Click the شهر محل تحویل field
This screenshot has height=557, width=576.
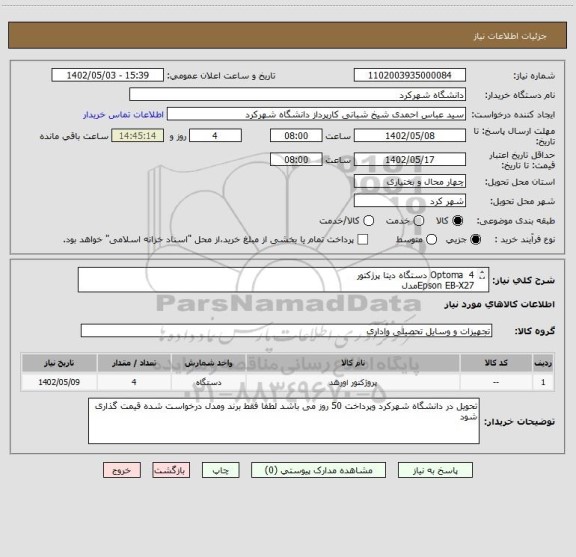(410, 201)
